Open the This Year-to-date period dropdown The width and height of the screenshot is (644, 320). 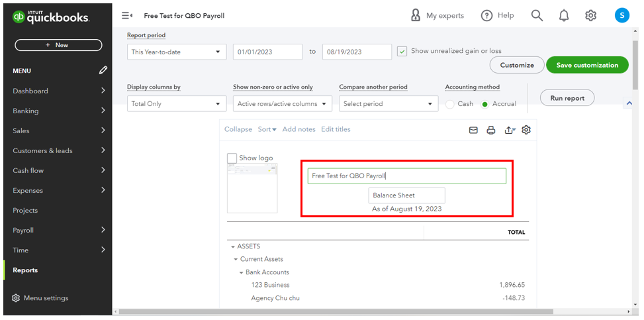pos(177,52)
